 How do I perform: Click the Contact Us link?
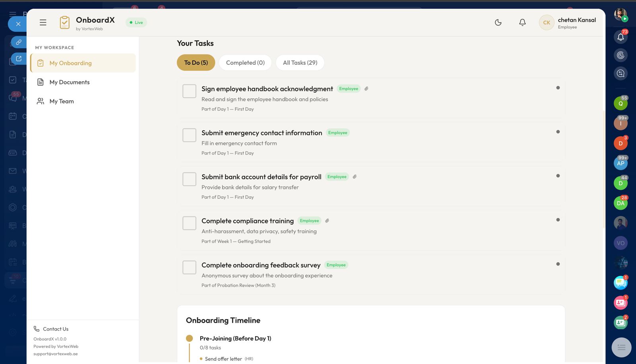(x=55, y=329)
